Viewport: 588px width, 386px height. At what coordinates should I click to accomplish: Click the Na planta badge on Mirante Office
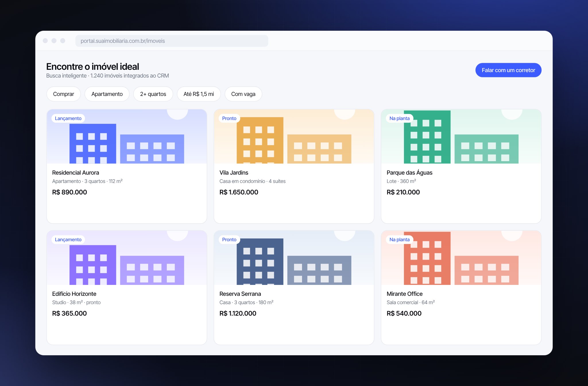pyautogui.click(x=399, y=240)
